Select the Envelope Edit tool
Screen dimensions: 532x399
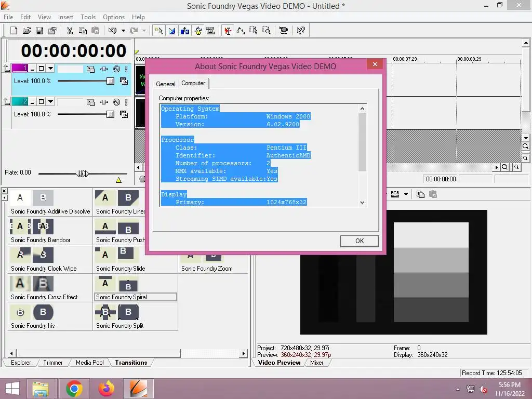click(x=241, y=31)
